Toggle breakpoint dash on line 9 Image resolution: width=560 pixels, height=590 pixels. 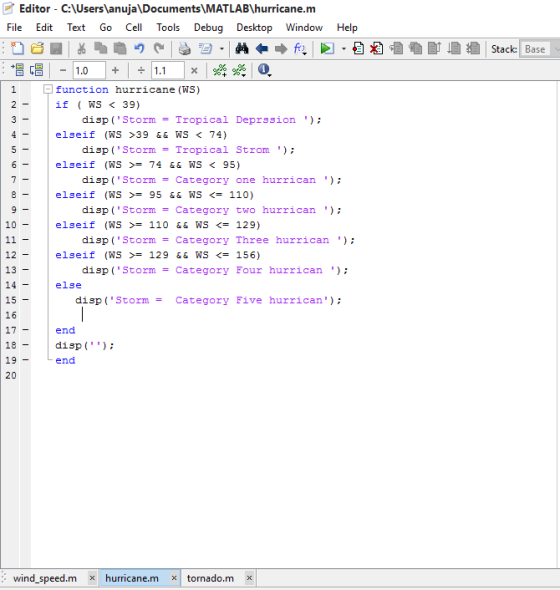point(25,210)
